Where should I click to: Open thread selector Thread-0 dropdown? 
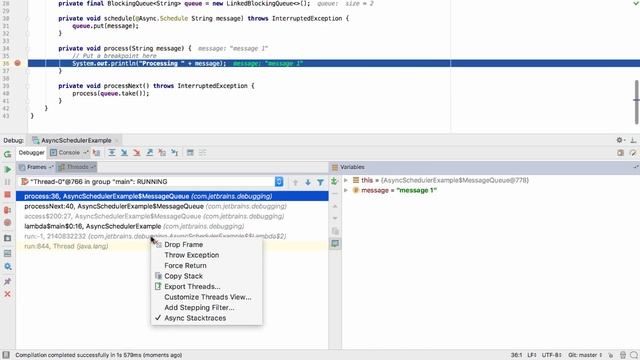click(151, 182)
